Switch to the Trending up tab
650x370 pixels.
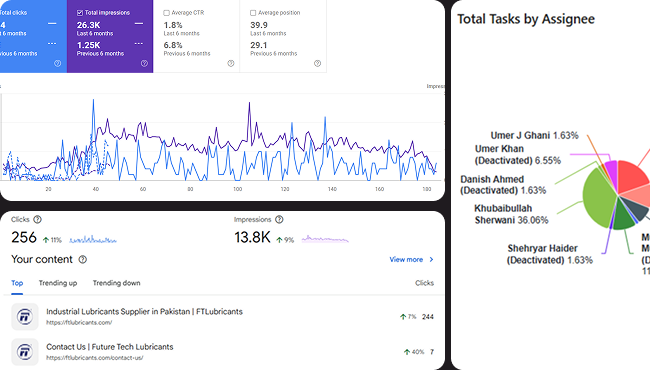pyautogui.click(x=58, y=283)
